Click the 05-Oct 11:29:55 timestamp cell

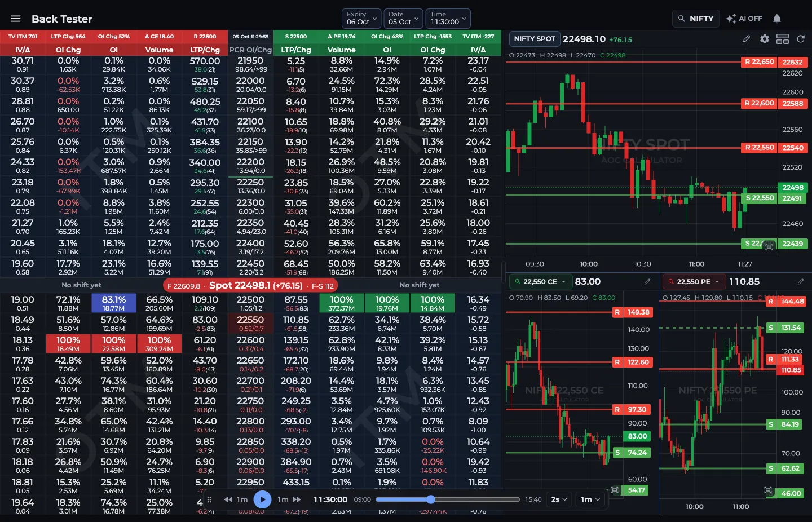click(x=250, y=37)
